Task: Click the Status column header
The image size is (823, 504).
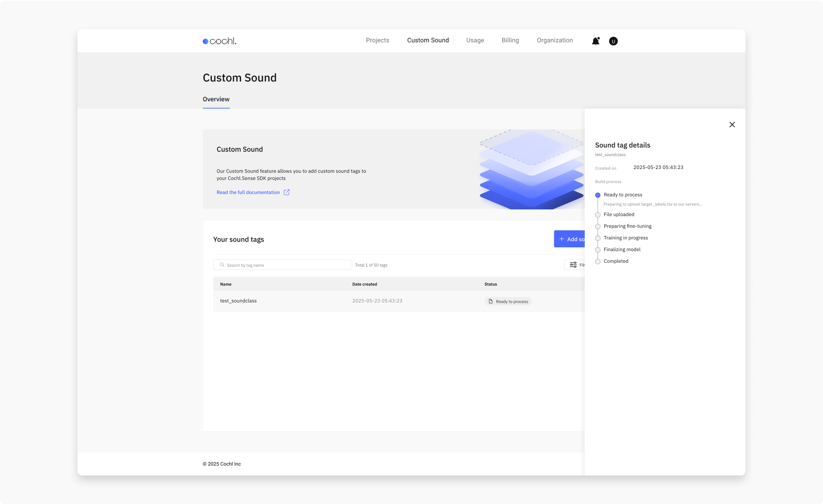Action: [x=491, y=284]
